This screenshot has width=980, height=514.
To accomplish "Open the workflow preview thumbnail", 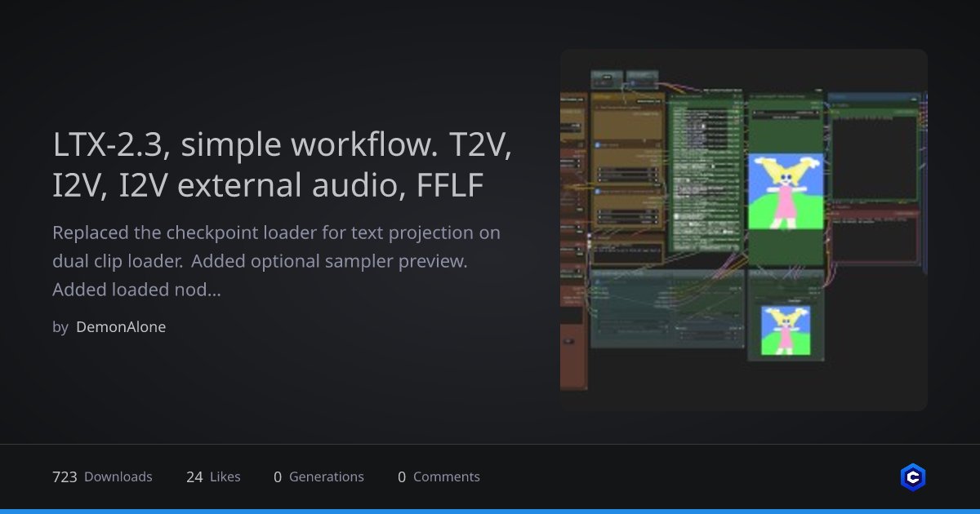I will click(x=744, y=230).
